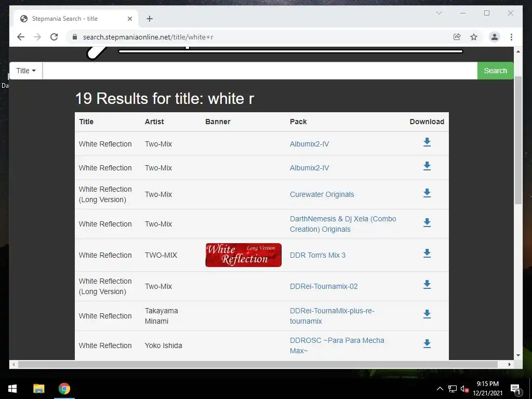This screenshot has height=399, width=532.
Task: Download White Reflection from DDR Tom's Mix 3
Action: (427, 254)
